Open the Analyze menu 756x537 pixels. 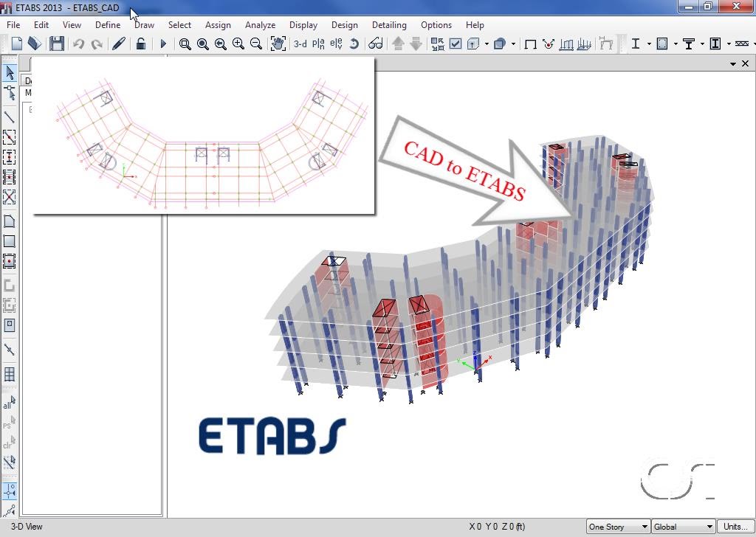point(261,25)
